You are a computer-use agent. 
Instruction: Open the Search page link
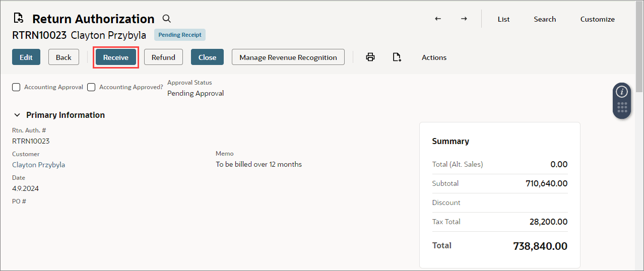(545, 19)
